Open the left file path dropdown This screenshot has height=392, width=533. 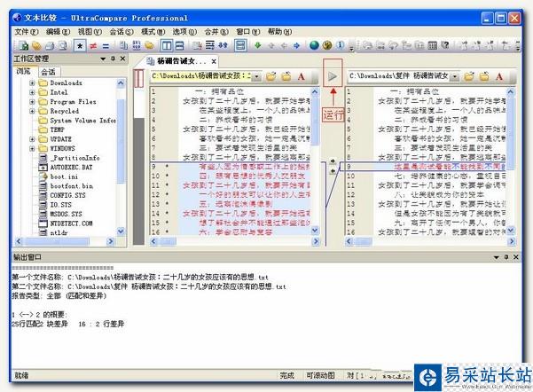[x=256, y=77]
